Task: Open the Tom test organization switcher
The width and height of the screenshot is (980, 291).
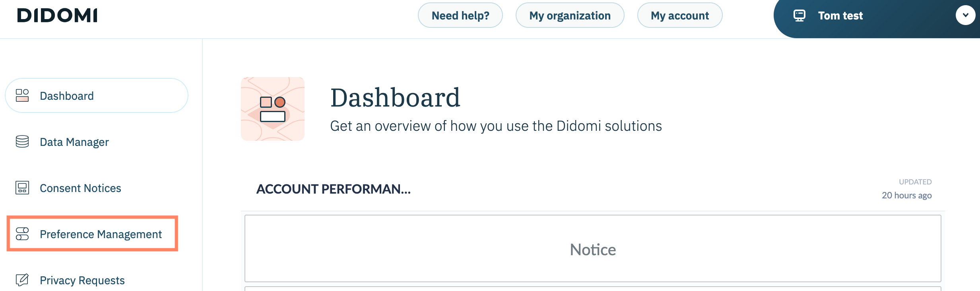Action: coord(840,16)
